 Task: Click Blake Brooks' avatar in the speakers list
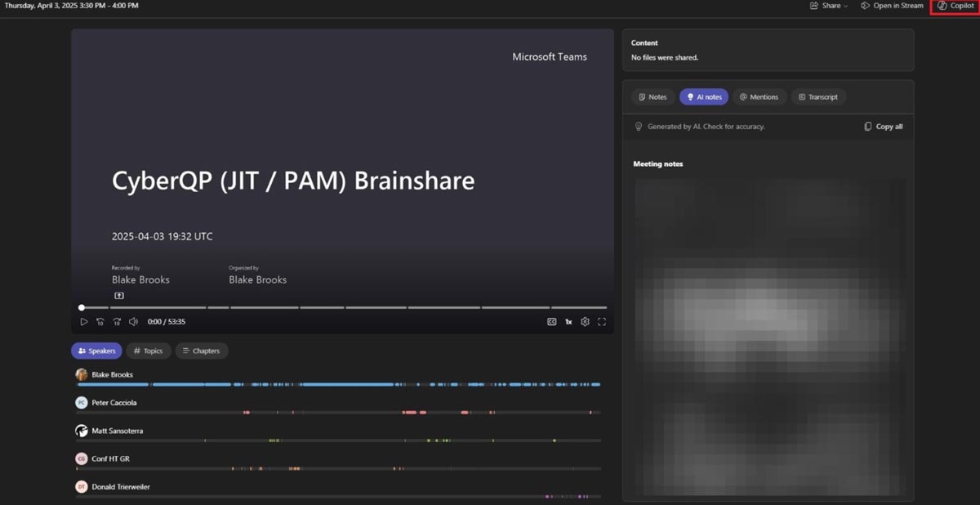coord(82,374)
